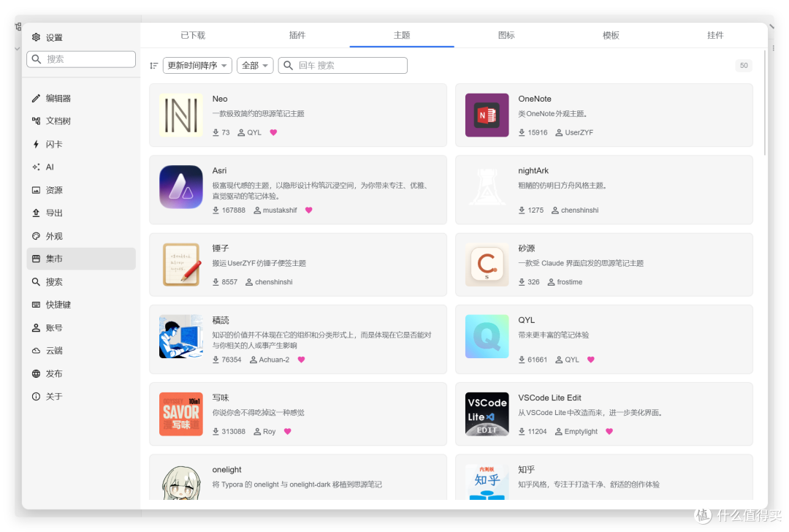
Task: Open the 云端 settings section
Action: [81, 350]
